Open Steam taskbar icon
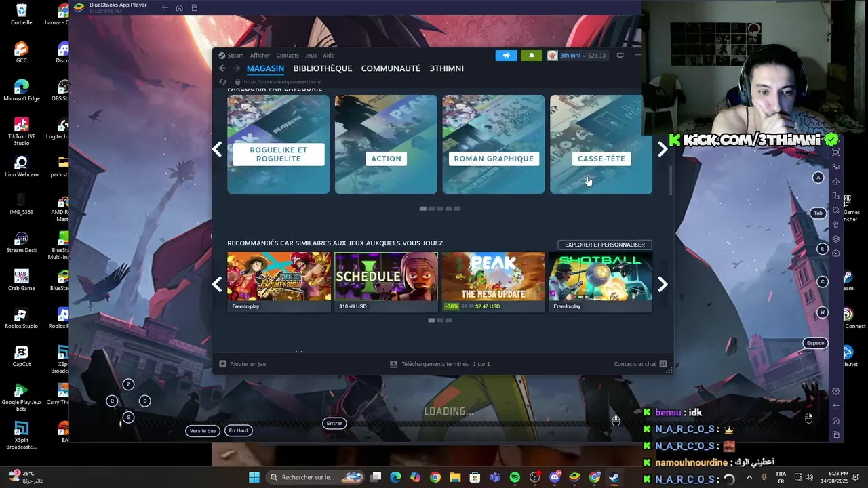 (614, 477)
